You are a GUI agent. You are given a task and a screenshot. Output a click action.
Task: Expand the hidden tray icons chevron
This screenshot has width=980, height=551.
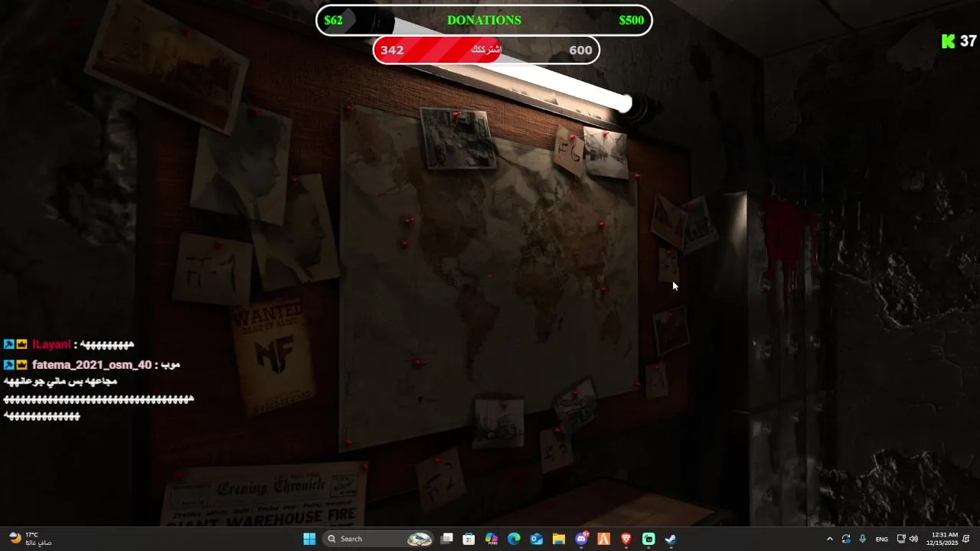click(829, 539)
